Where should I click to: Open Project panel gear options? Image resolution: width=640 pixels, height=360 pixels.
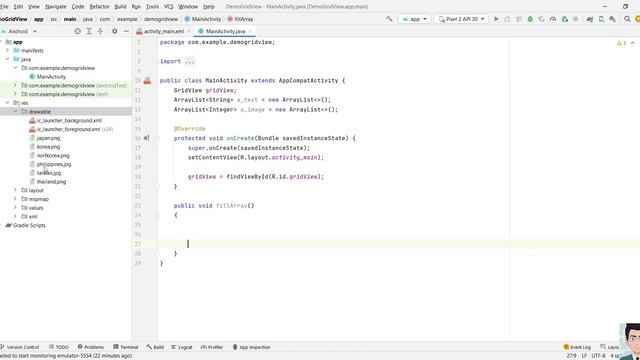(x=115, y=31)
